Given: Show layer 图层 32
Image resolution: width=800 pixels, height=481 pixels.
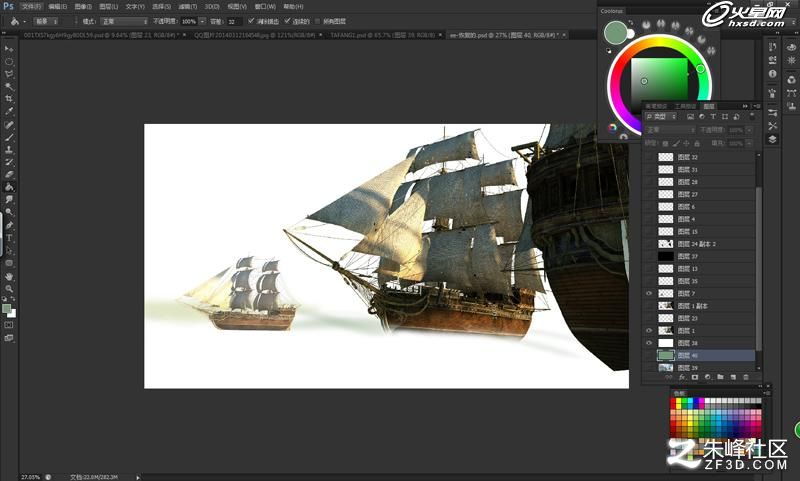Looking at the screenshot, I should point(649,157).
